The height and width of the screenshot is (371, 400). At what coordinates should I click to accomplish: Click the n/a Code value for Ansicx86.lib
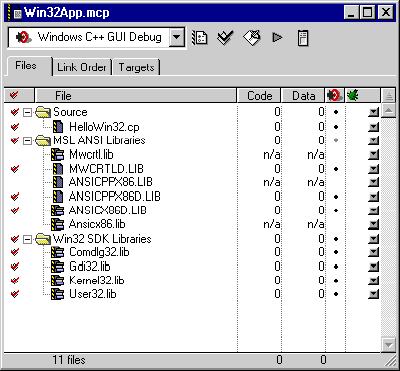272,224
